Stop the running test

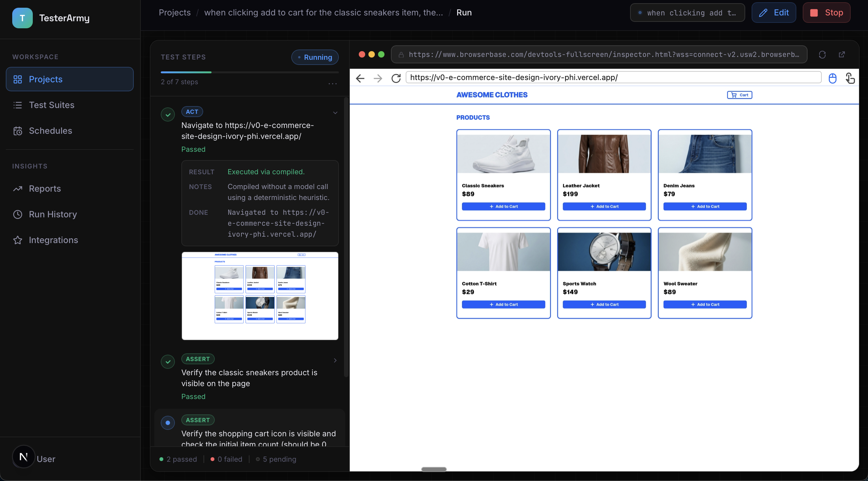tap(826, 13)
